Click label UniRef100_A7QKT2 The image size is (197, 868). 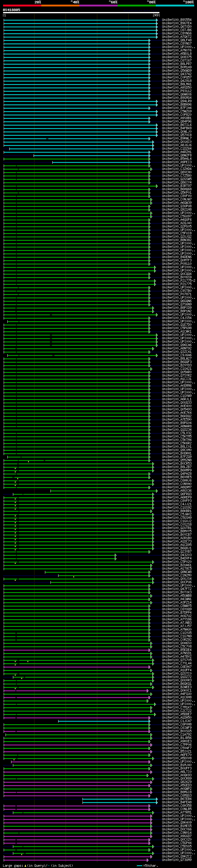[x=177, y=37]
